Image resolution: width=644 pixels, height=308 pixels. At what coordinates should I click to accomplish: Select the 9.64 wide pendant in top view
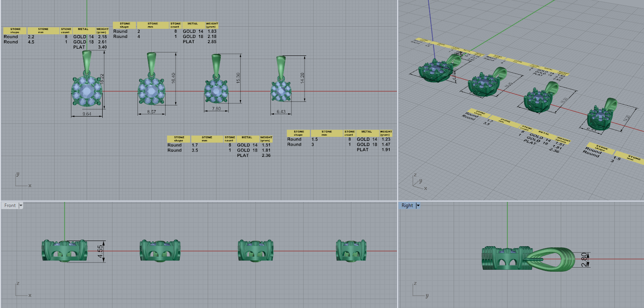pyautogui.click(x=87, y=91)
